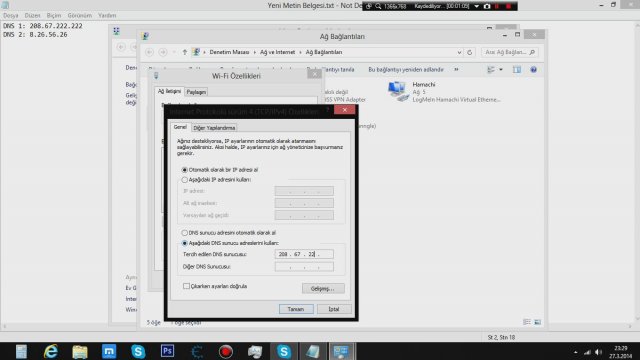The image size is (640, 360).
Task: Open the dark blue circular taskbar icon
Action: click(x=196, y=351)
